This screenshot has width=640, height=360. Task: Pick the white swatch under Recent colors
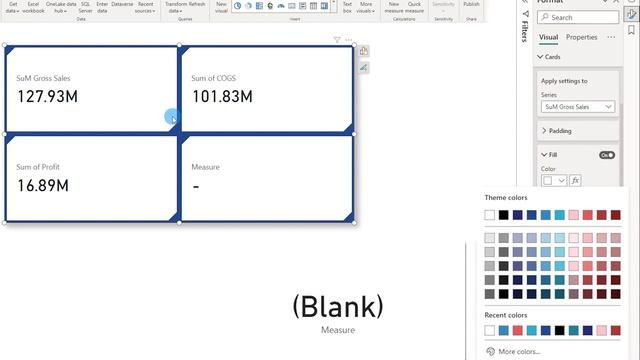pos(489,330)
